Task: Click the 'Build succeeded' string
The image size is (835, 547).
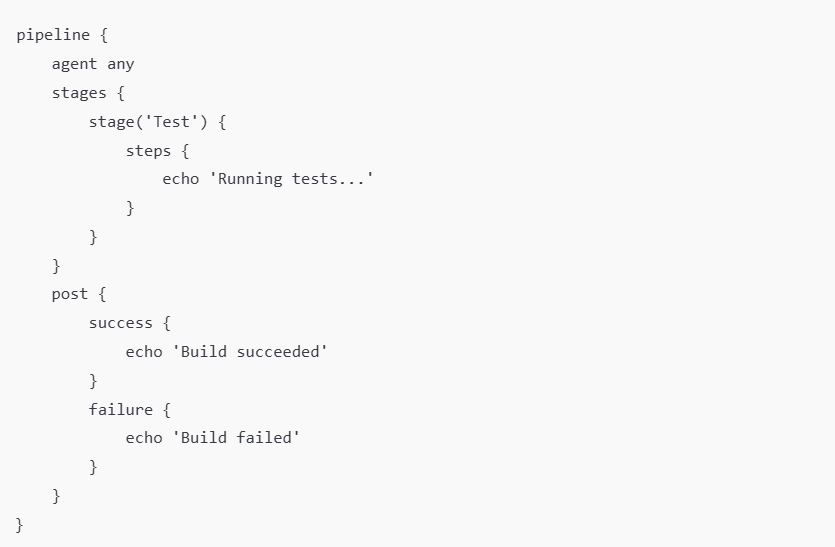Action: click(250, 352)
